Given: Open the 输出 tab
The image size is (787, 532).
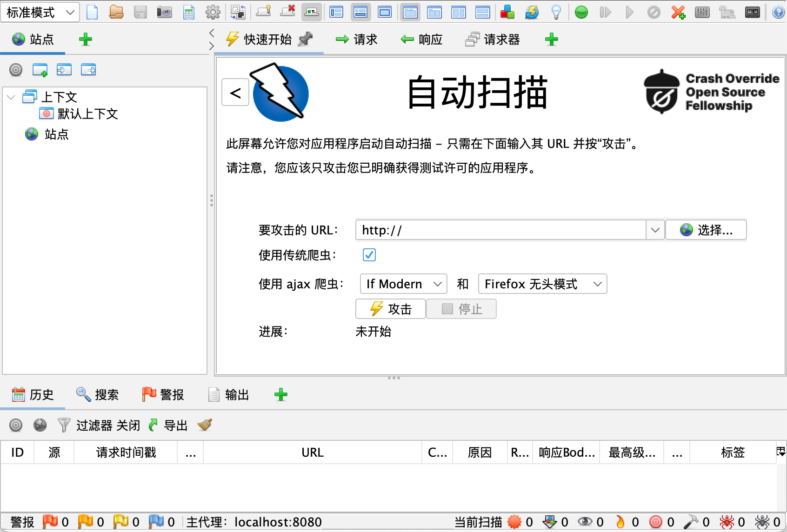Looking at the screenshot, I should [x=228, y=395].
